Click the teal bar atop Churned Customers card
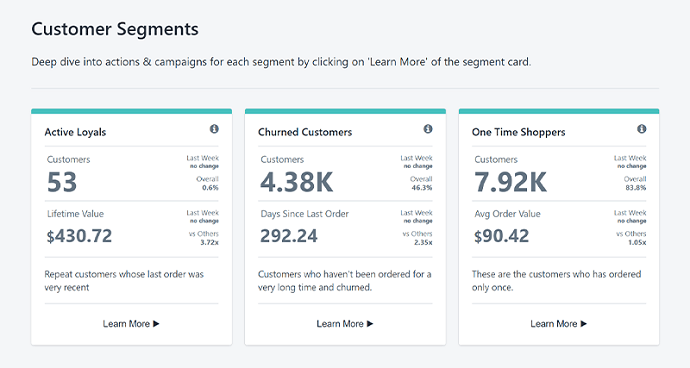 click(x=345, y=111)
